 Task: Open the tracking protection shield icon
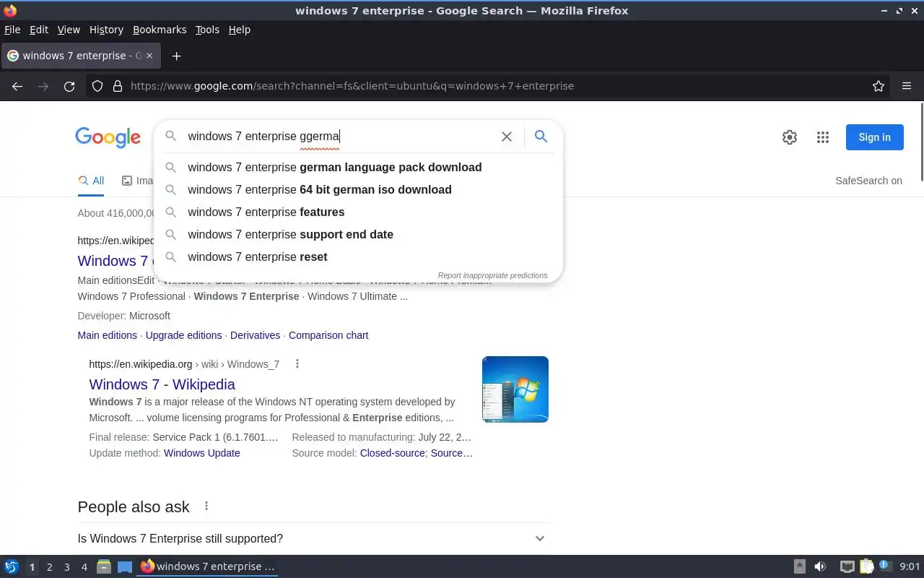97,86
